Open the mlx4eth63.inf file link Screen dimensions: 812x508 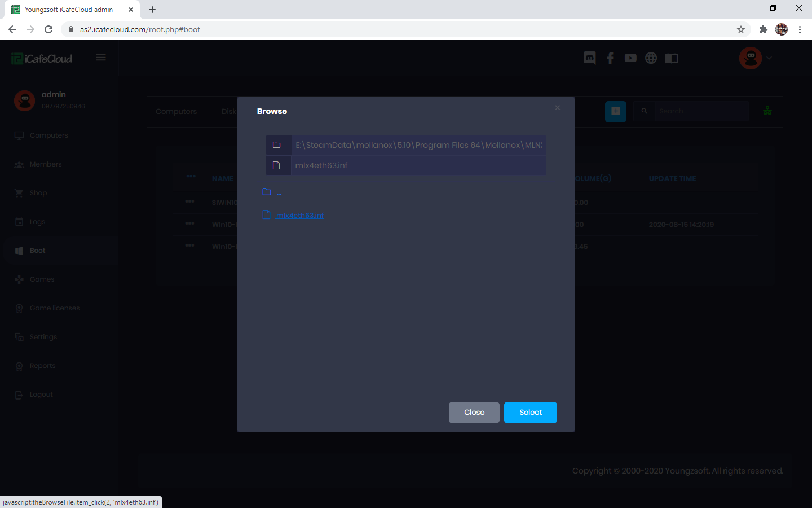click(300, 215)
